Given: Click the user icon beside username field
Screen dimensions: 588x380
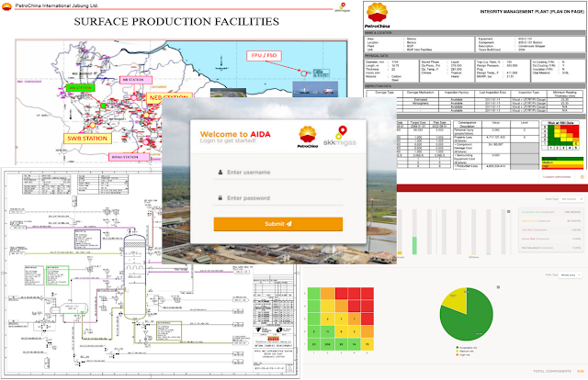Looking at the screenshot, I should point(220,172).
